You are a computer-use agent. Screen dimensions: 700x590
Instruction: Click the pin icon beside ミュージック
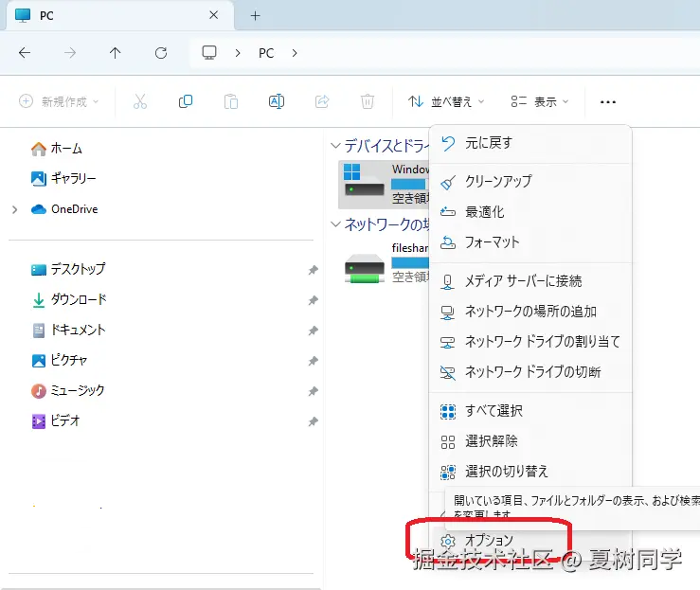click(314, 391)
